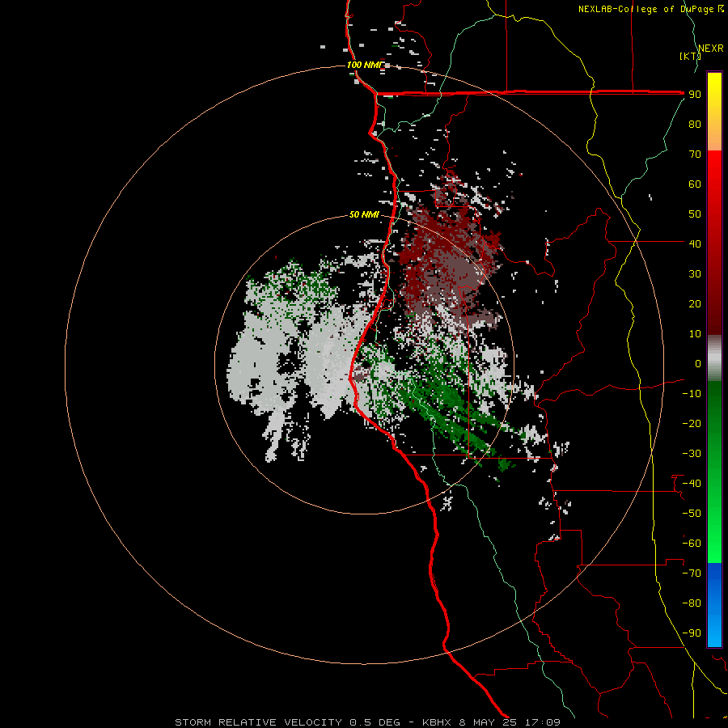This screenshot has height=728, width=728.
Task: Pick the yellow segment of color bar
Action: pyautogui.click(x=714, y=112)
